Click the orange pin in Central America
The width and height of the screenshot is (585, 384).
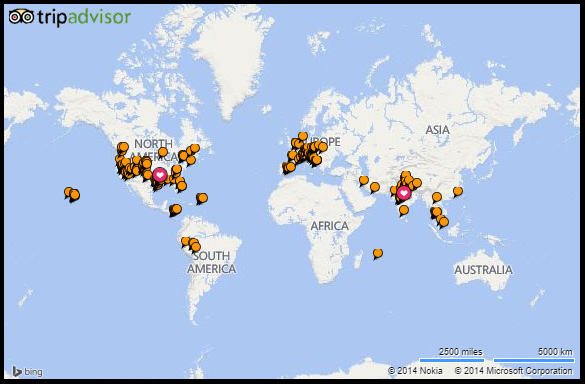coord(175,210)
